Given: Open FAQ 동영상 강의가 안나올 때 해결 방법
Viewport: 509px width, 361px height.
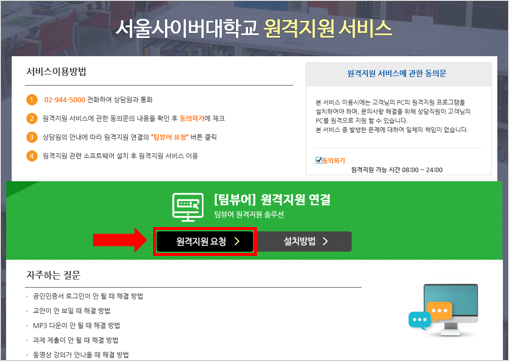Looking at the screenshot, I should [81, 355].
